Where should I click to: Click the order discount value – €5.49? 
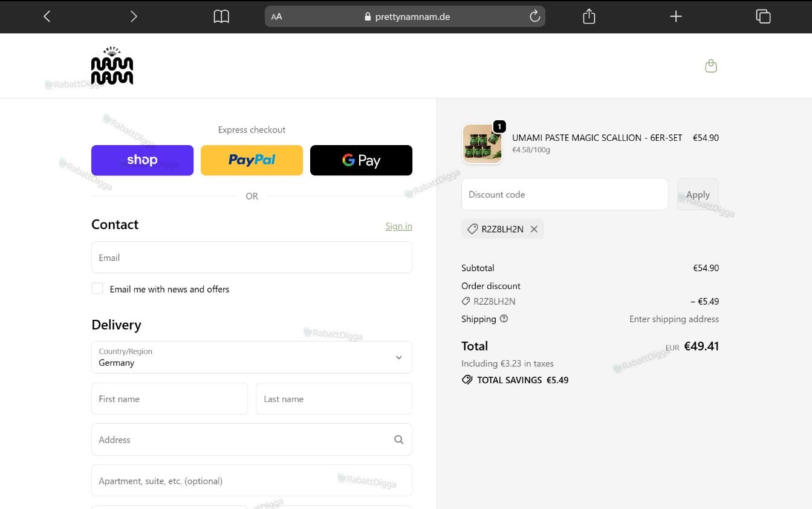coord(705,301)
